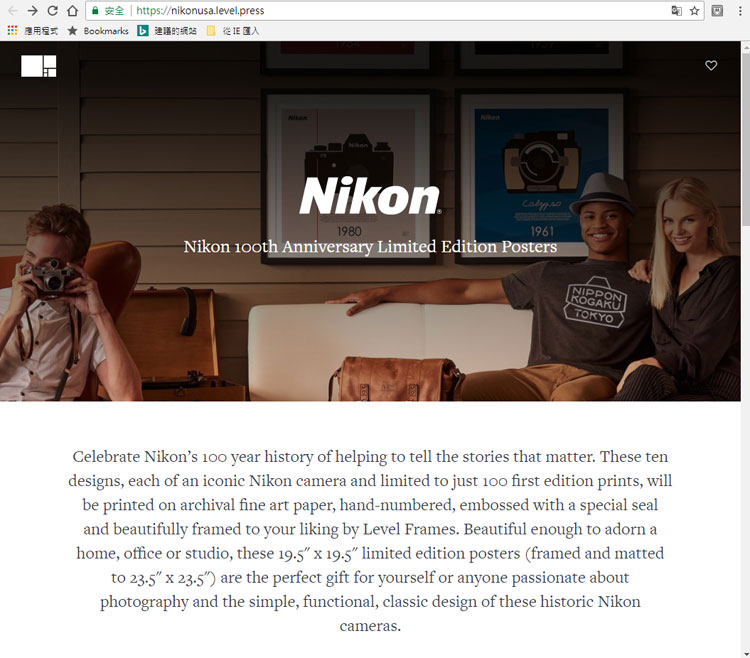The height and width of the screenshot is (658, 750).
Task: Click the Level Frames logo icon
Action: tap(38, 66)
